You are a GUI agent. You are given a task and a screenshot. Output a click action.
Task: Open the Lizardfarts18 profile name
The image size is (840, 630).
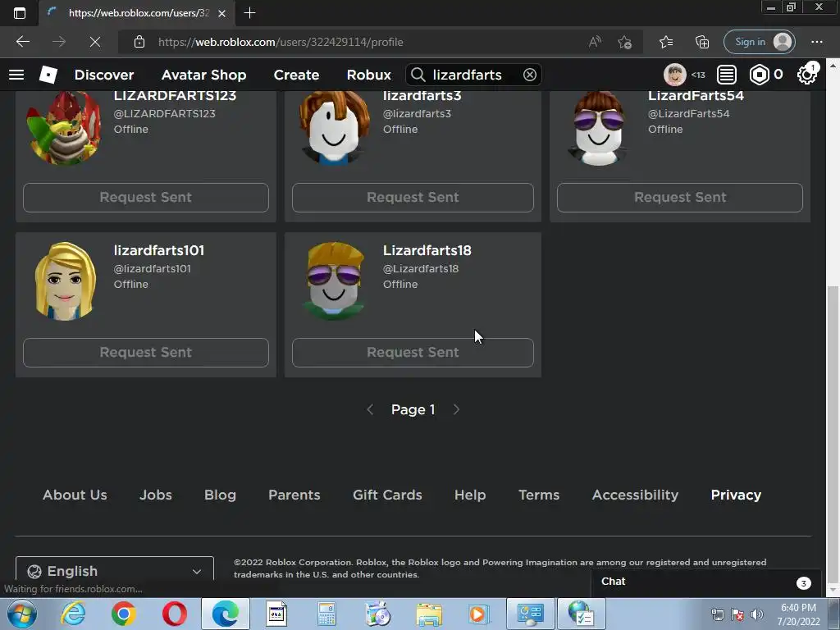click(427, 250)
